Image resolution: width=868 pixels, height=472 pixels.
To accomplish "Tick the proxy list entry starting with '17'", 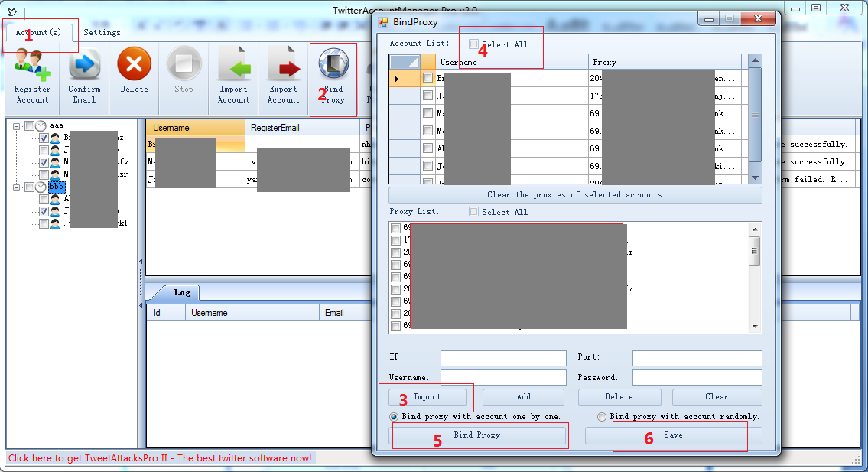I will (396, 240).
